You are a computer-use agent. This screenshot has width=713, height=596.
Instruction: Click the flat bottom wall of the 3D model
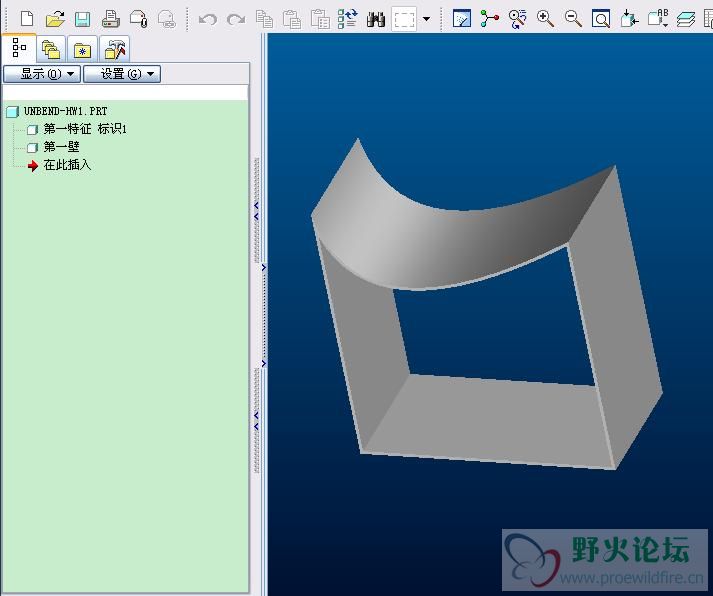[x=491, y=421]
